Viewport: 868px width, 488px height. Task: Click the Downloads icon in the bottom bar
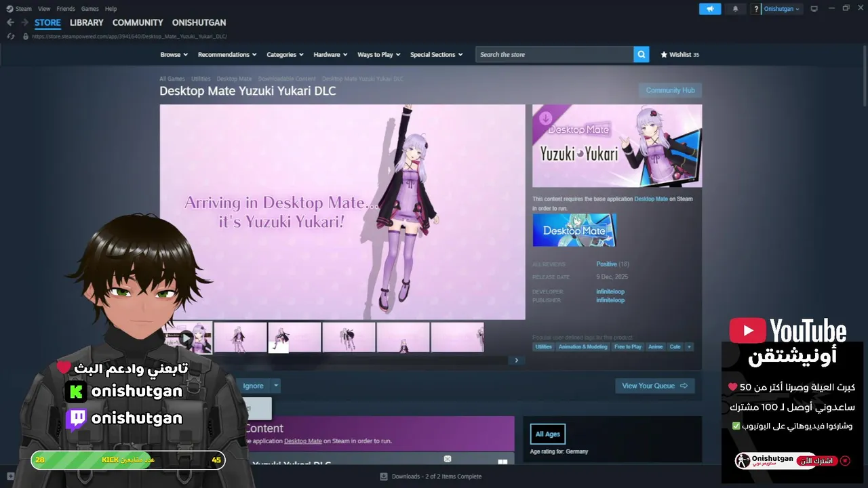click(384, 476)
